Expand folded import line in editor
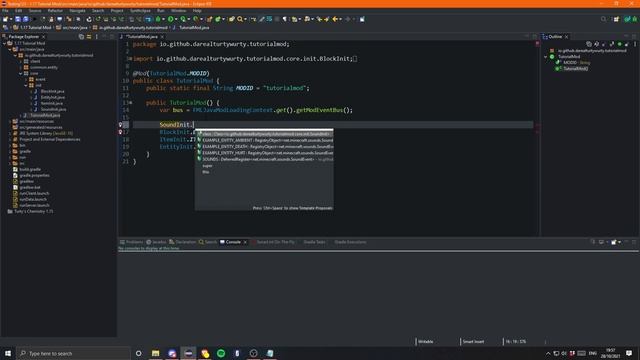The height and width of the screenshot is (360, 640). pos(130,59)
